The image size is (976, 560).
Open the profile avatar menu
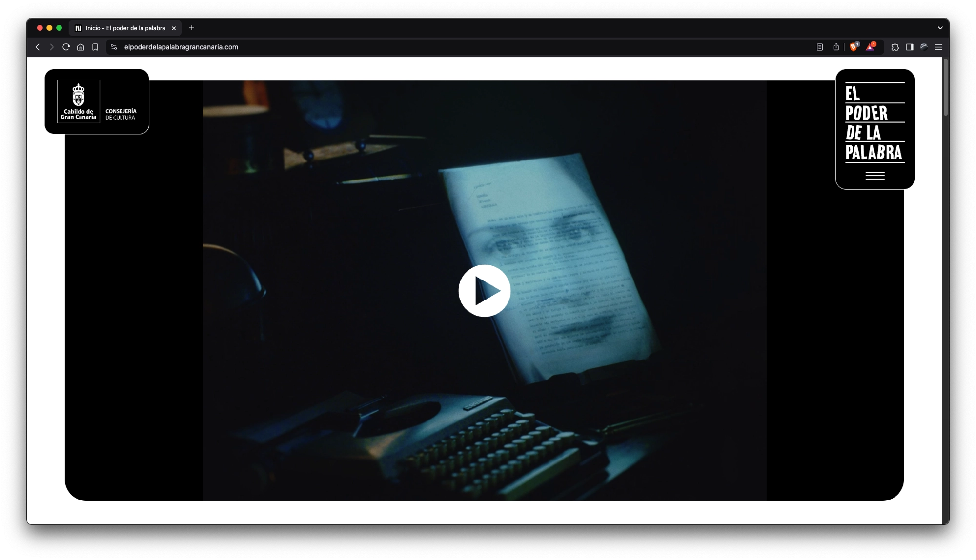click(924, 47)
